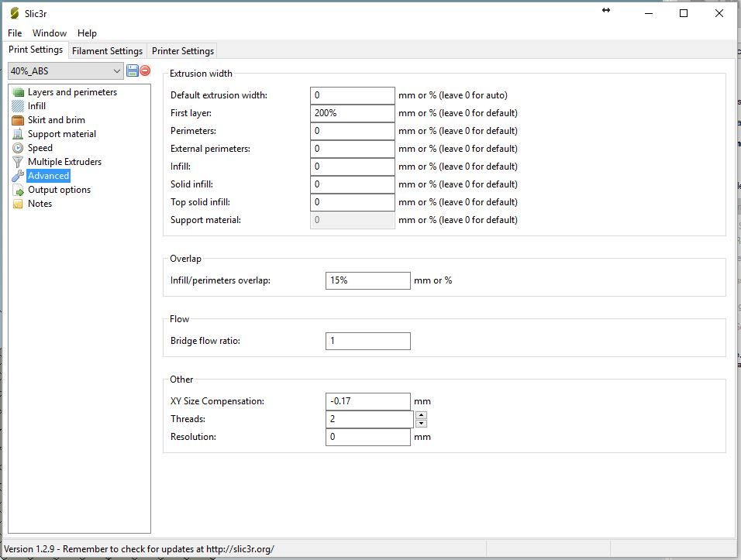741x560 pixels.
Task: Click the Slic3r logo in title bar
Action: click(x=15, y=13)
